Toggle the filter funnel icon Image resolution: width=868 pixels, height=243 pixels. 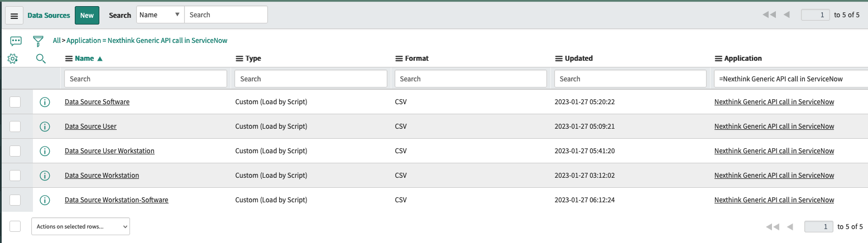point(38,41)
